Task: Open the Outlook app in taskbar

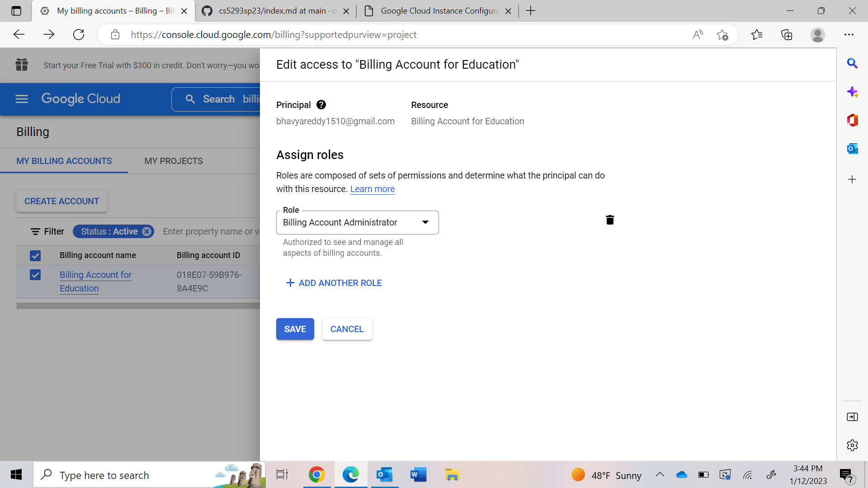Action: (385, 475)
